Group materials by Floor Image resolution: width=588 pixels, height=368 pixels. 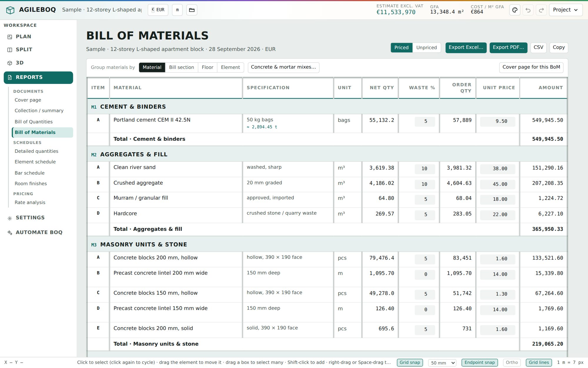point(207,67)
